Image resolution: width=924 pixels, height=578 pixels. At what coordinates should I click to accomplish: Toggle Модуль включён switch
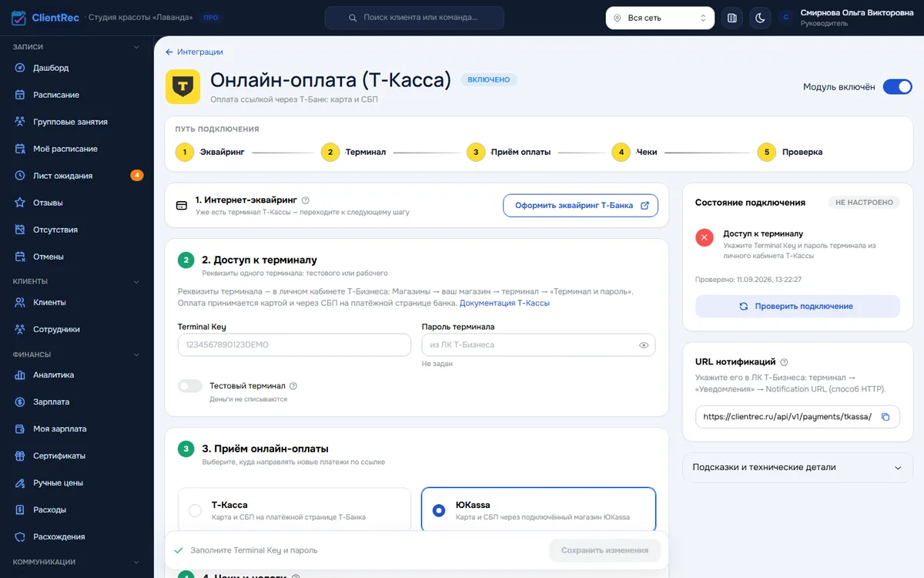click(897, 87)
